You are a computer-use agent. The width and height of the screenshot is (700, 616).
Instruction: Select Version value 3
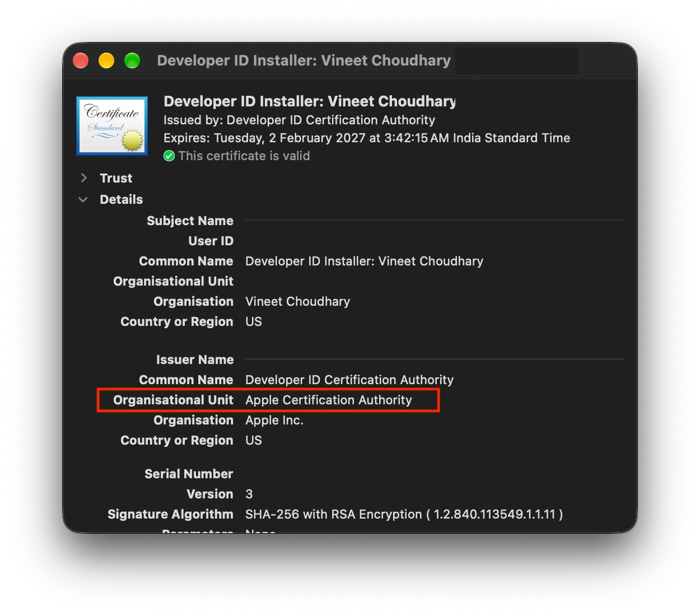tap(249, 494)
